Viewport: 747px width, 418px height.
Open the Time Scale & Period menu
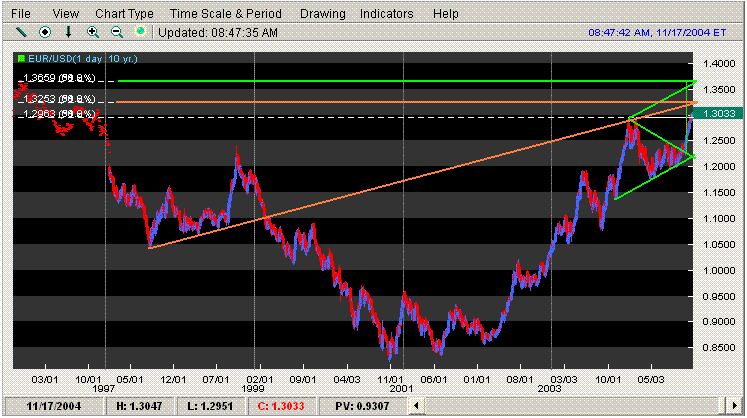pos(226,14)
